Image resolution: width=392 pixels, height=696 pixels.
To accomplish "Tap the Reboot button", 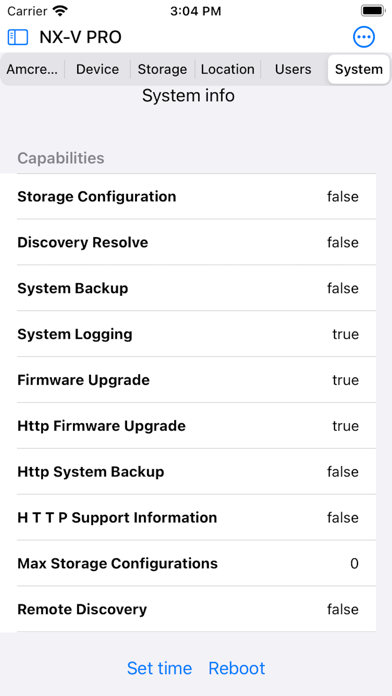I will point(237,668).
